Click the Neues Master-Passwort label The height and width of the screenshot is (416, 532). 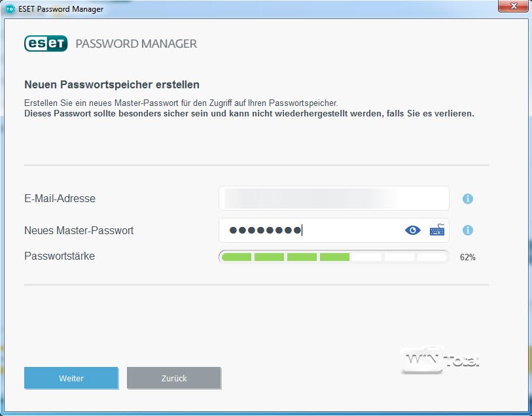tap(79, 230)
